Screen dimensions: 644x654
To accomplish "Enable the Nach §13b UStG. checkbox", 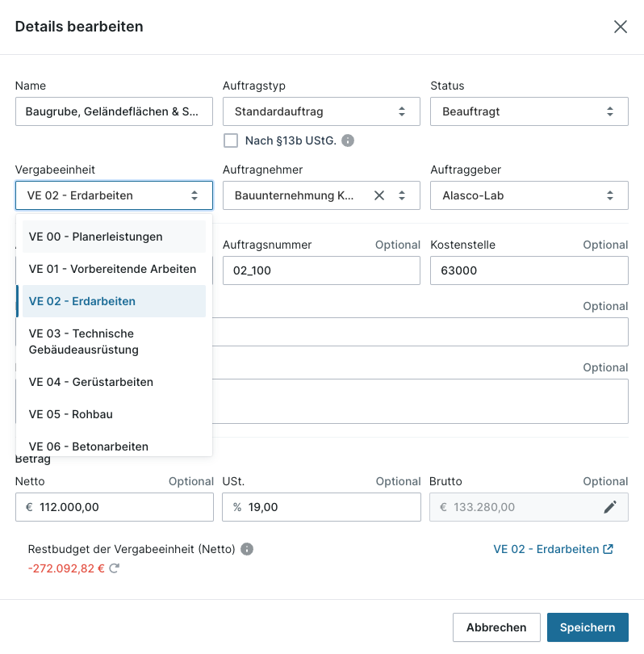I will pyautogui.click(x=231, y=140).
